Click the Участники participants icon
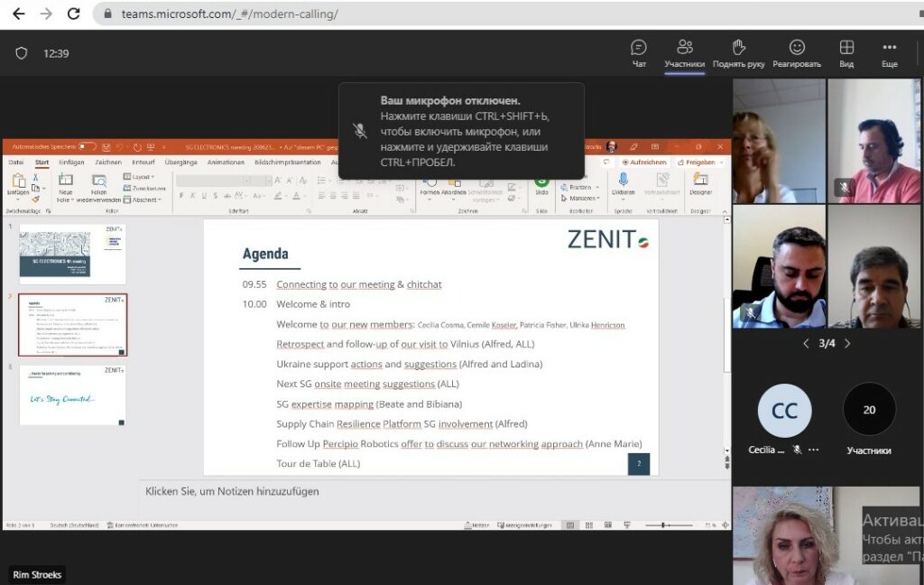 [684, 52]
